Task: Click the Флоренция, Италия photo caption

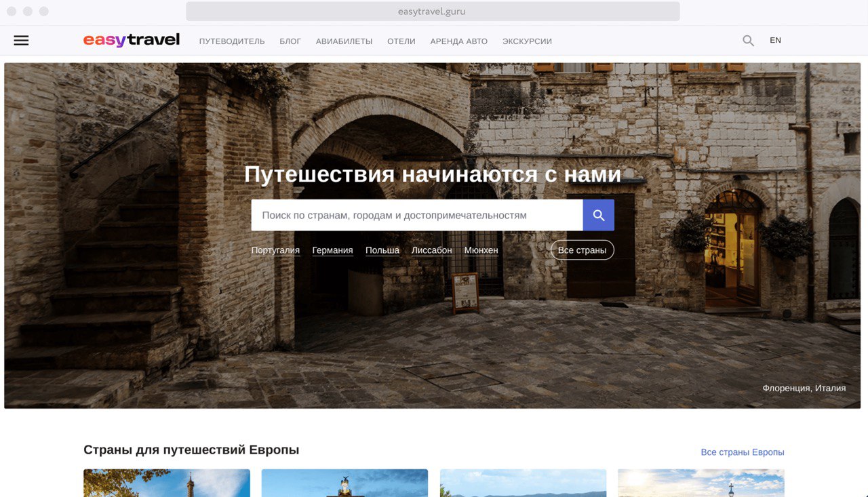Action: (804, 389)
